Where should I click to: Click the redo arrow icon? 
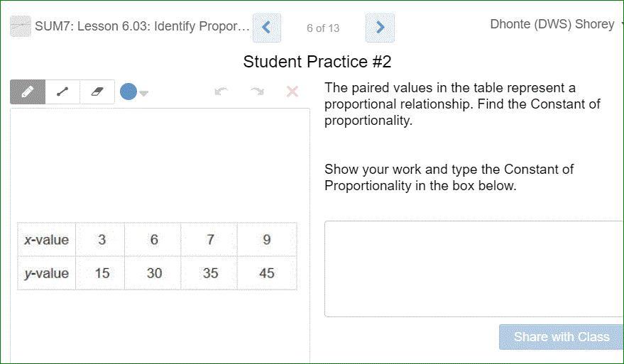pyautogui.click(x=257, y=92)
